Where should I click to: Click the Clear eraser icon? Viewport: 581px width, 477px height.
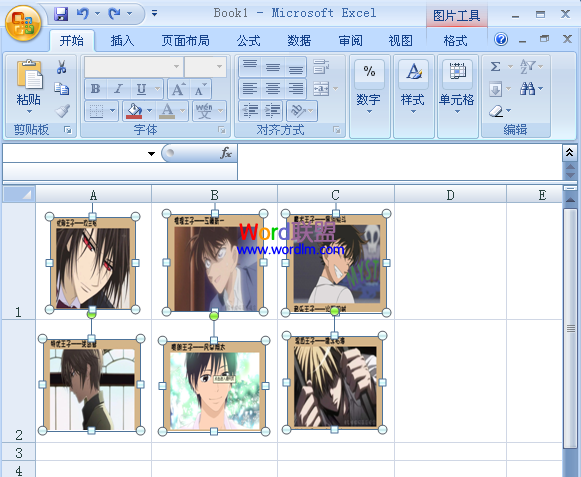click(496, 111)
